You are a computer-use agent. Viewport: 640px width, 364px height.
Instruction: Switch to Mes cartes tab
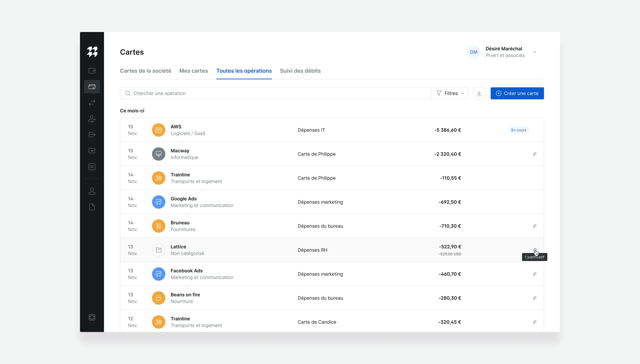tap(193, 71)
